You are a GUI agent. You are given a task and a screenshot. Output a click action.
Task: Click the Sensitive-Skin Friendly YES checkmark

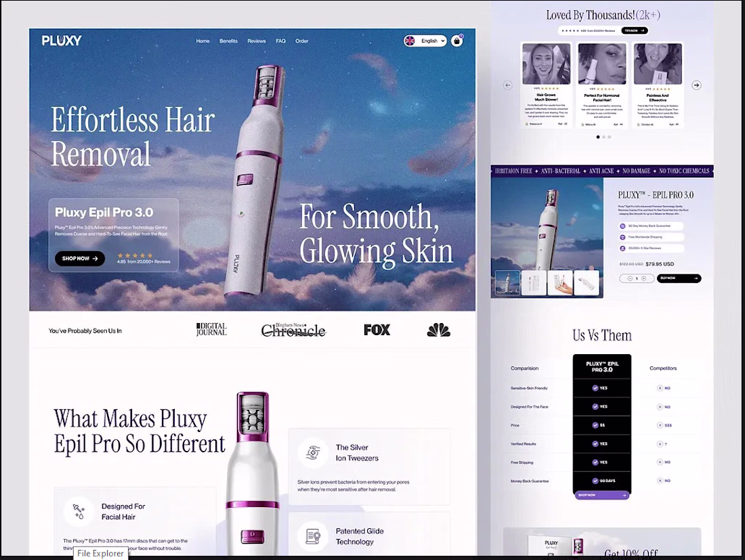(x=595, y=388)
